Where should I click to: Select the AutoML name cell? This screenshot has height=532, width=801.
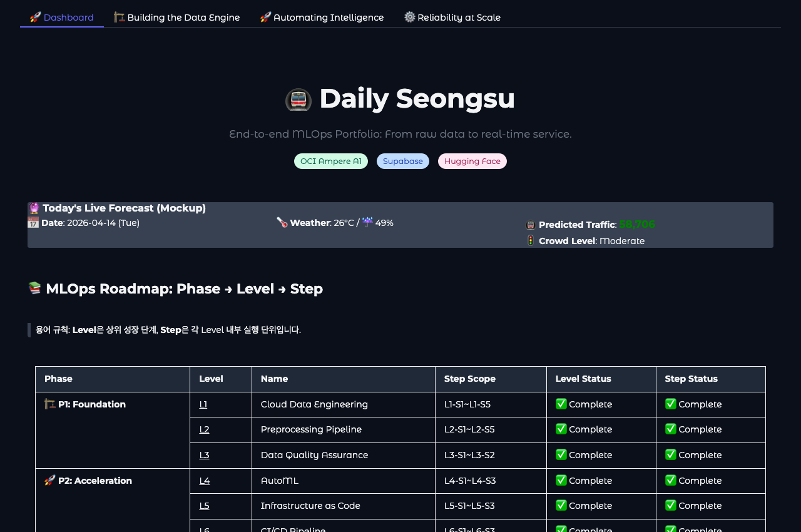click(344, 481)
